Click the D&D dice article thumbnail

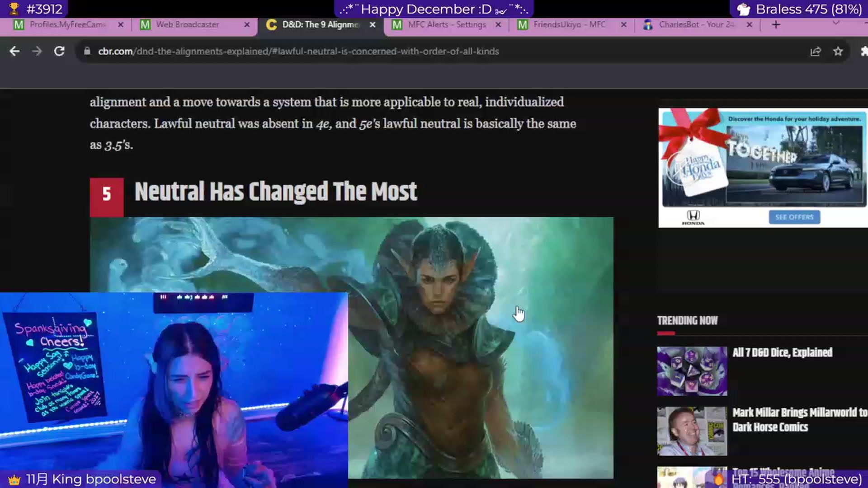(x=692, y=371)
